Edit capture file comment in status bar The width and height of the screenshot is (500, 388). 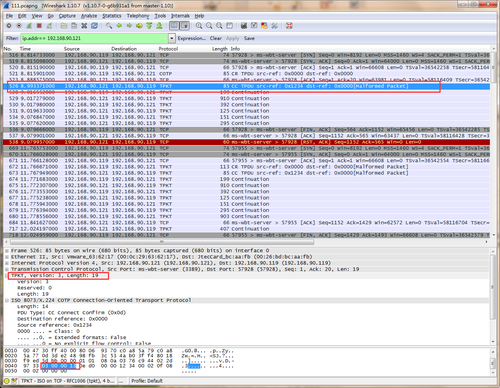coord(14,381)
